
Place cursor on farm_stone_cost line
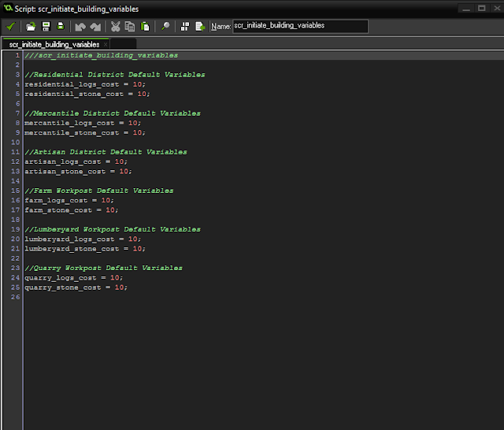(x=72, y=209)
